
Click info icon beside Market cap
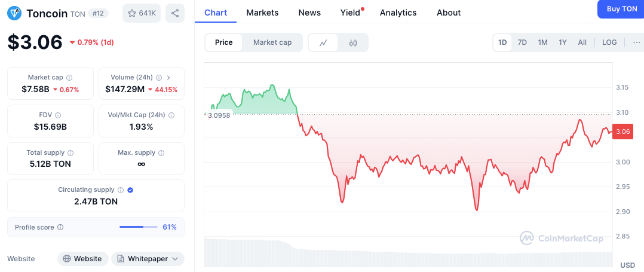(x=69, y=78)
